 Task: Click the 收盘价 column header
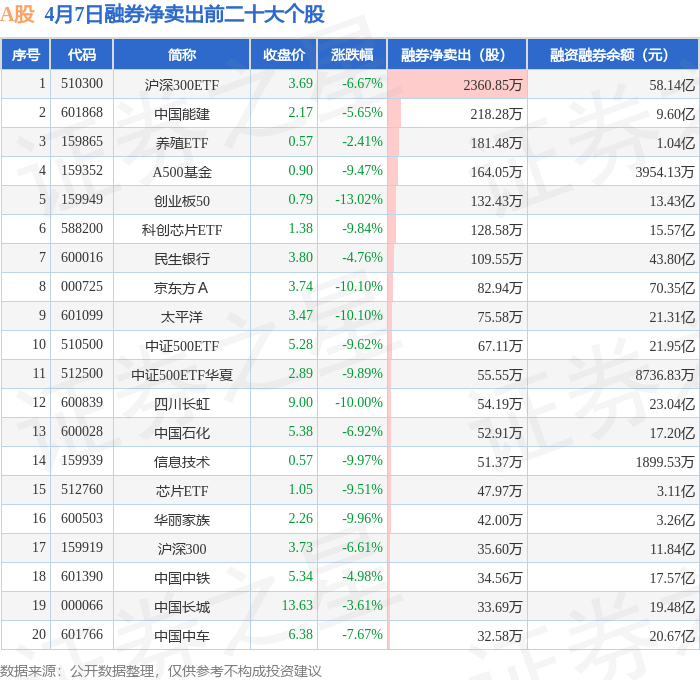(x=284, y=55)
